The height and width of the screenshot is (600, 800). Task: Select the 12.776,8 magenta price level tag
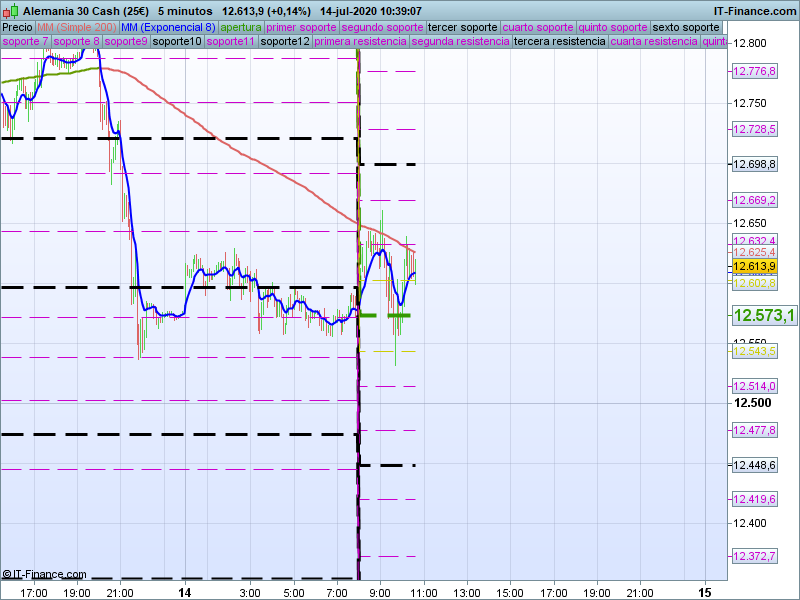pyautogui.click(x=754, y=72)
